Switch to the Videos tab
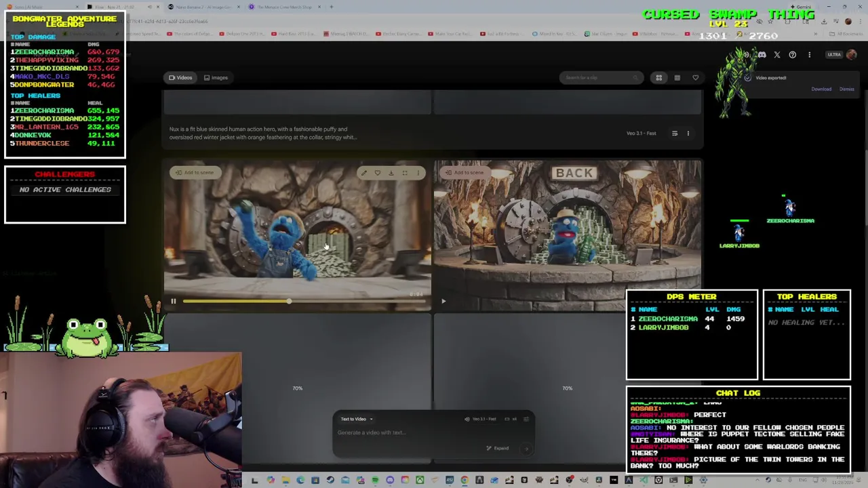This screenshot has width=868, height=488. (x=180, y=77)
